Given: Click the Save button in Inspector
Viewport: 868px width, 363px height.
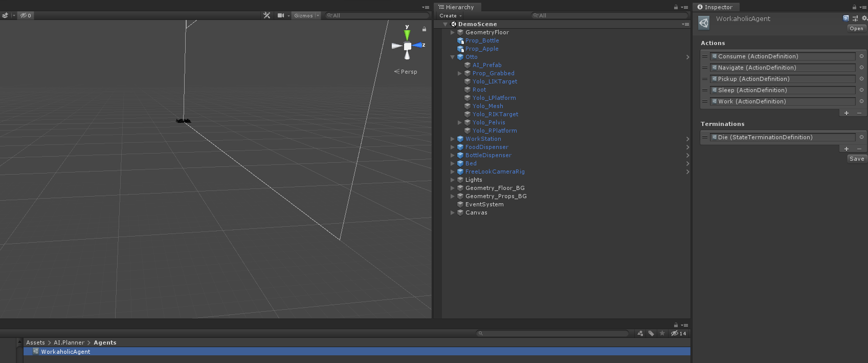Looking at the screenshot, I should [x=857, y=159].
